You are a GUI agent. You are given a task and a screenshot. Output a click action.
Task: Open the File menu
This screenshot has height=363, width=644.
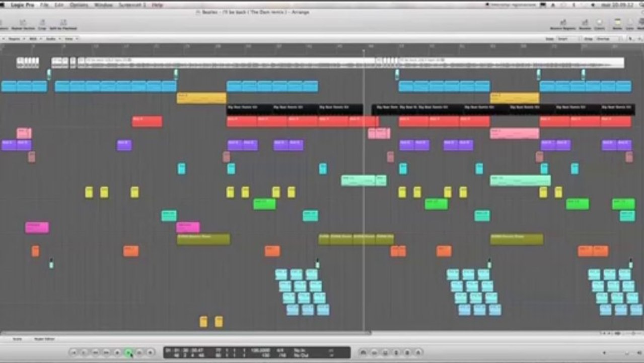(x=44, y=5)
